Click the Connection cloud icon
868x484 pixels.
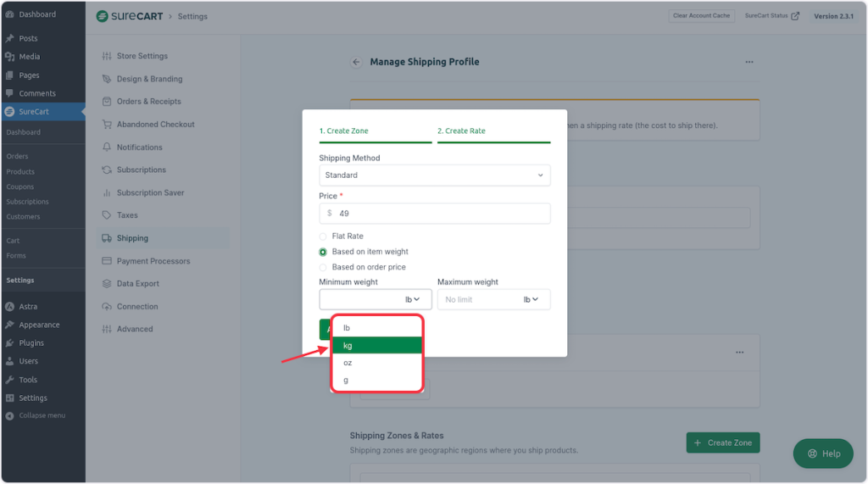point(107,306)
